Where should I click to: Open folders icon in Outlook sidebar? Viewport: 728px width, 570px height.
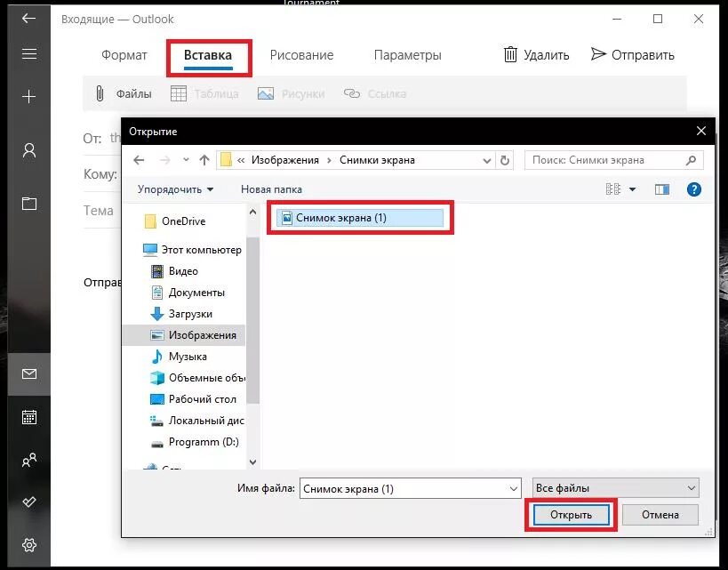(x=28, y=204)
